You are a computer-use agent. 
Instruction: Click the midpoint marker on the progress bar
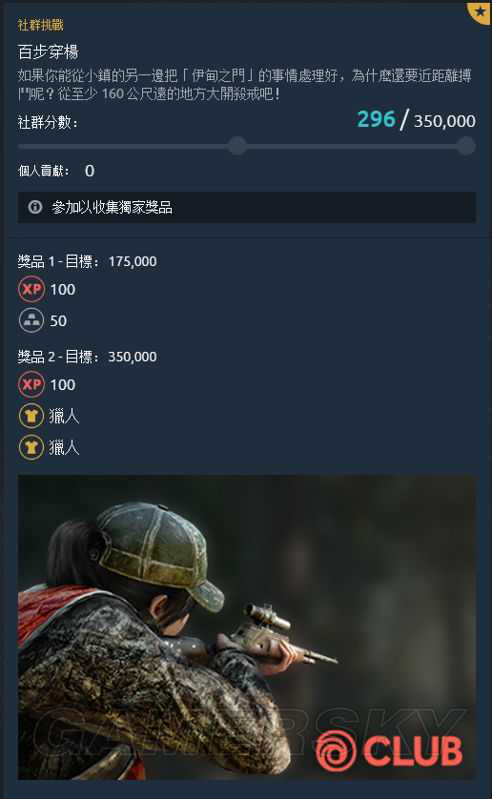tap(237, 146)
